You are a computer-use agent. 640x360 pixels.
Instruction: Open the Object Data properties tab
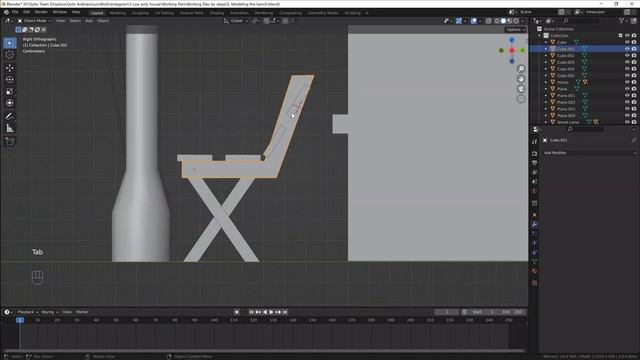coord(535,262)
